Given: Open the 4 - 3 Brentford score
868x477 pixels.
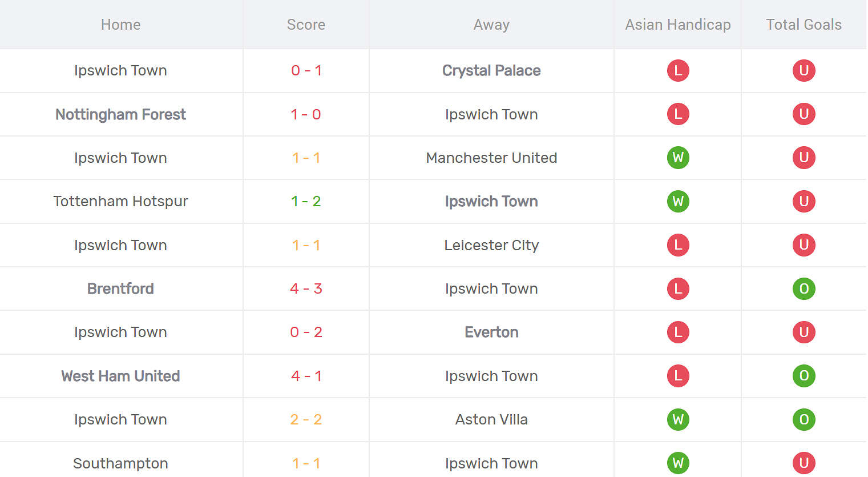Looking at the screenshot, I should 306,288.
